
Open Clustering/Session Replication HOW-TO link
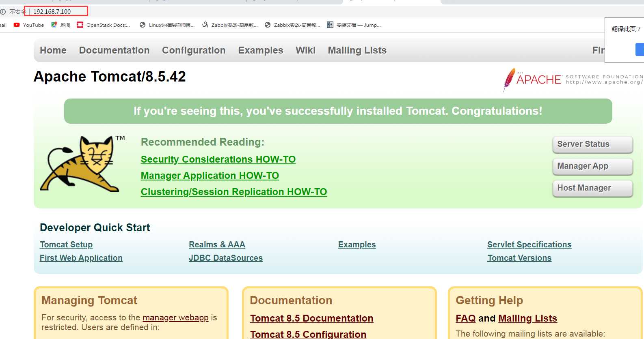234,192
